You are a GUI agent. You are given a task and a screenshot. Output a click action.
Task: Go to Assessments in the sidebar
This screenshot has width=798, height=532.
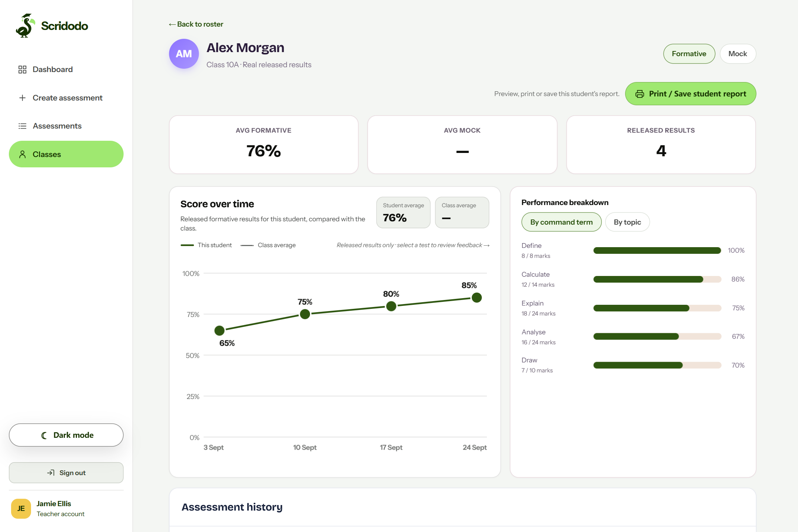[x=66, y=126]
